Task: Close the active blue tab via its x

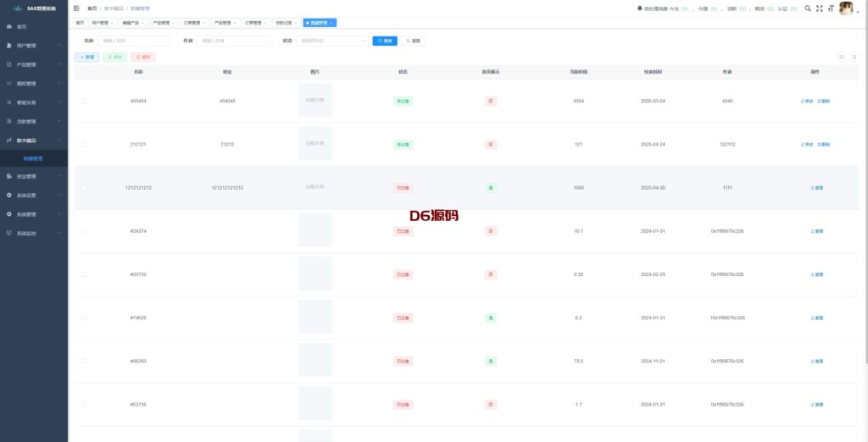Action: click(331, 23)
